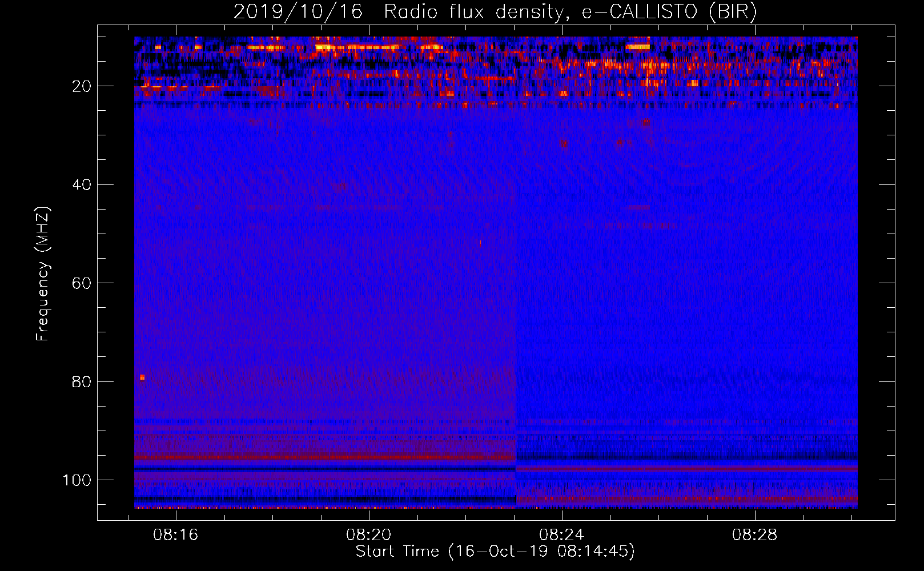
Task: Click the bright yellow streak after 08:25 at top
Action: pos(638,47)
